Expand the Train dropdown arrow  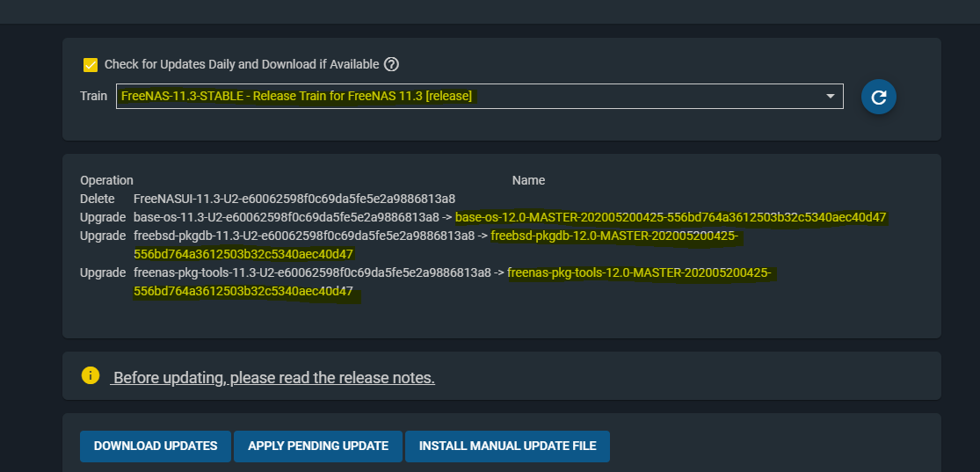click(831, 97)
